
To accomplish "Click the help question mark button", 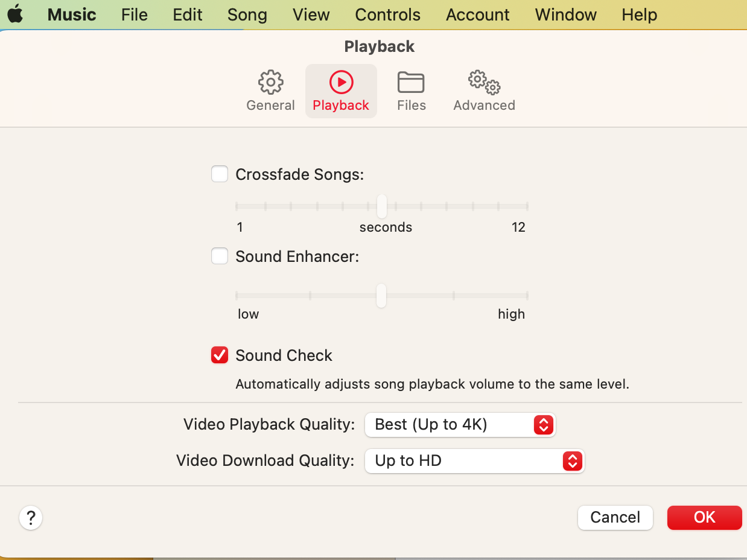I will pos(31,518).
